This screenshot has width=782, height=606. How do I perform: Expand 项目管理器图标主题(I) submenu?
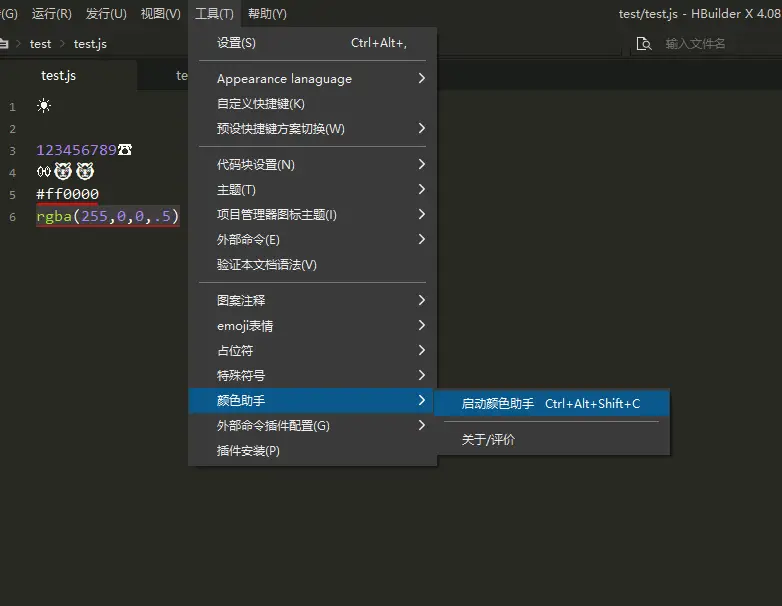313,214
